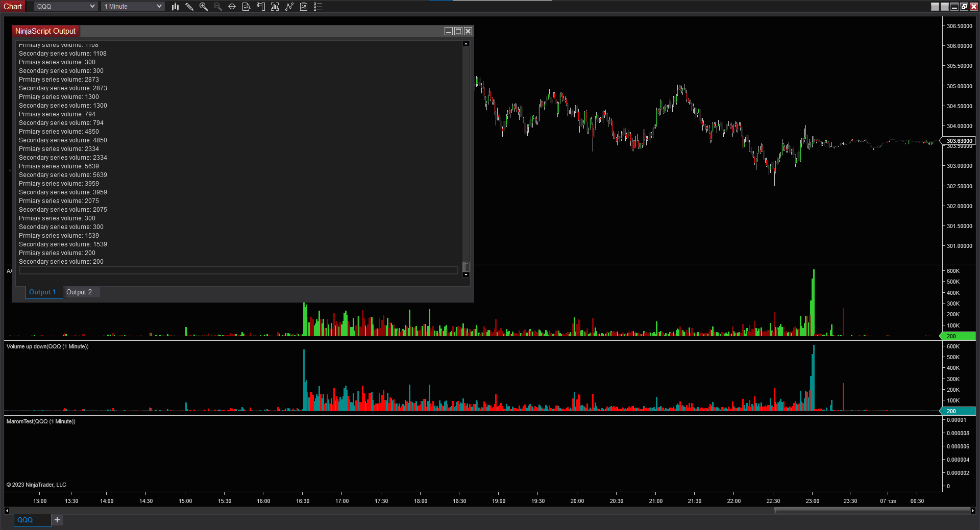
Task: Close the NinjaScript Output window
Action: pyautogui.click(x=468, y=31)
